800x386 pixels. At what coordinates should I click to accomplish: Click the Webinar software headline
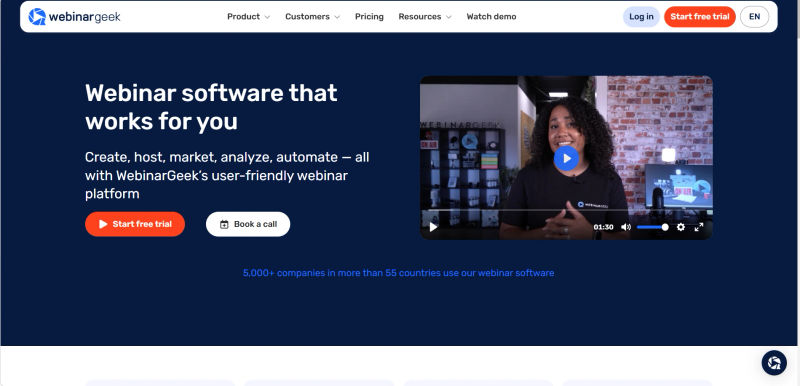coord(211,107)
